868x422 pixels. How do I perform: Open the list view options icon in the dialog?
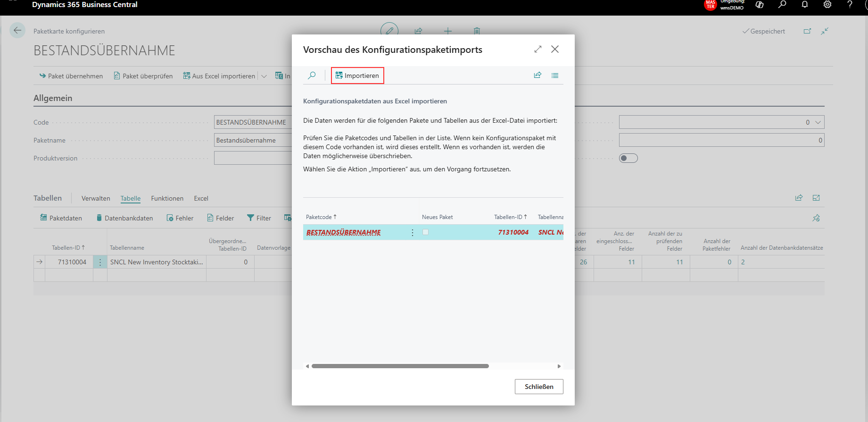tap(555, 76)
